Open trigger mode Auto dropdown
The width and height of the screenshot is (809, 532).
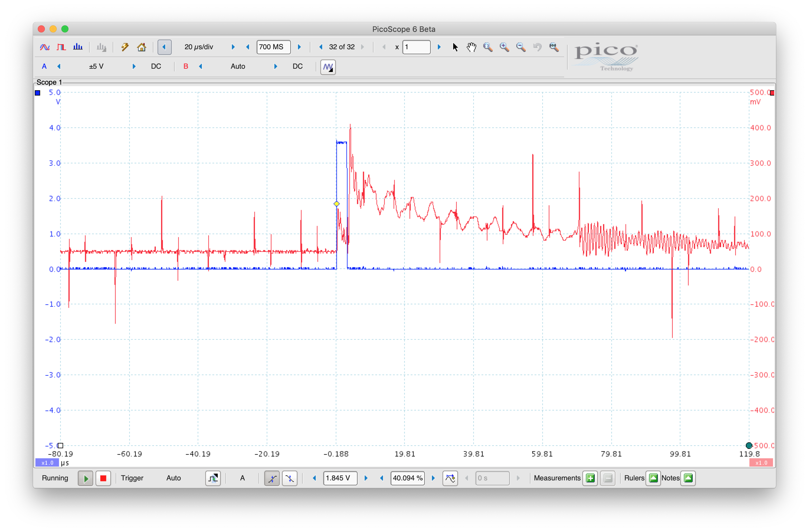coord(174,478)
